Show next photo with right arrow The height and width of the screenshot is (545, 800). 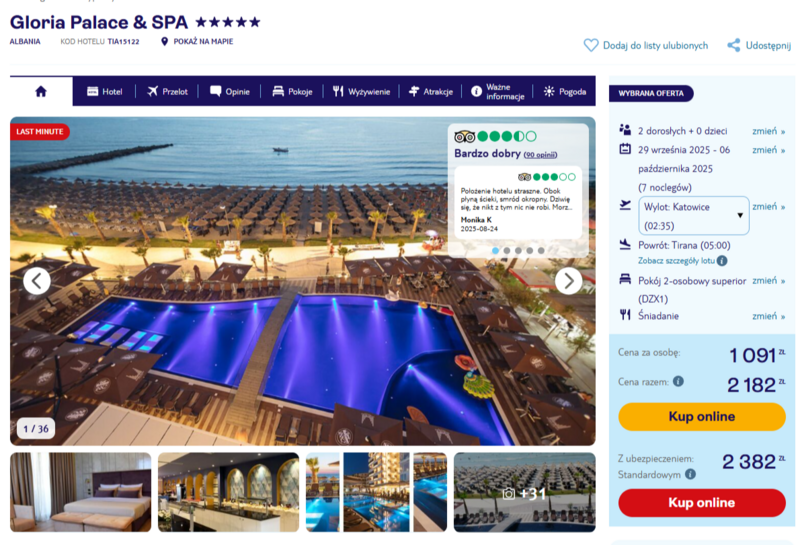point(568,281)
